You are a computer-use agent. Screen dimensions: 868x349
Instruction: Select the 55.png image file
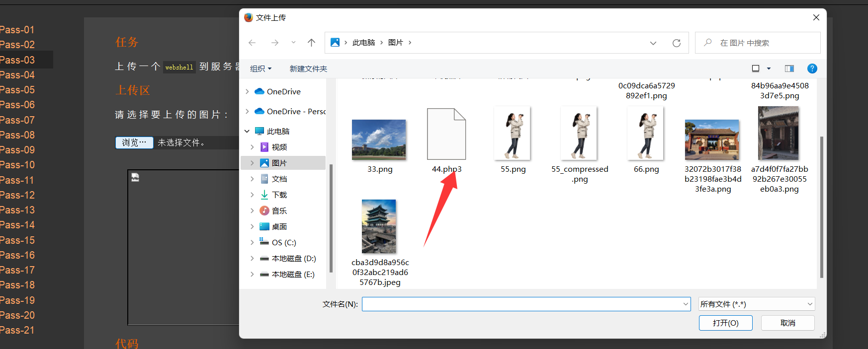click(513, 133)
